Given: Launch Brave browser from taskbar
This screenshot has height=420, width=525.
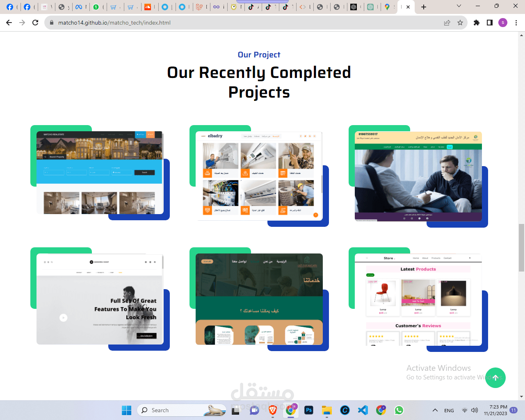Looking at the screenshot, I should pos(273,410).
